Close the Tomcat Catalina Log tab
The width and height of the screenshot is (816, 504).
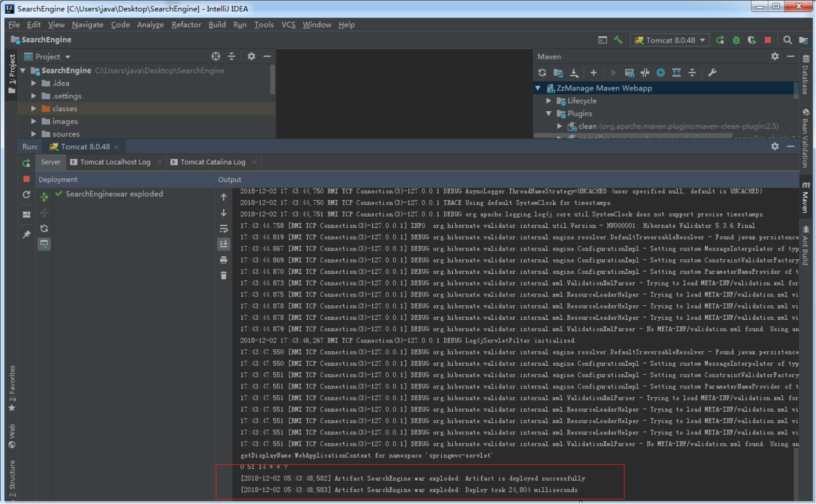(x=254, y=162)
